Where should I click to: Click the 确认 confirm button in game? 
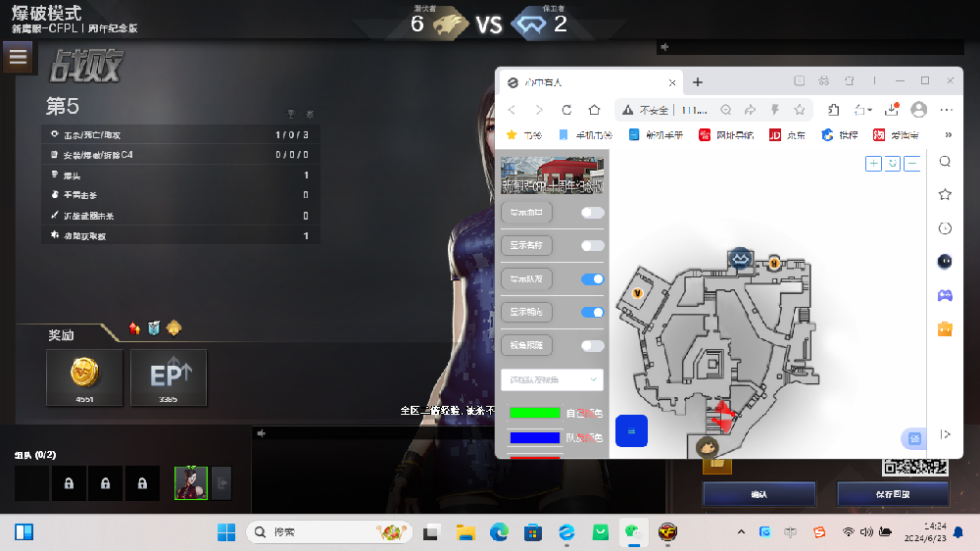click(759, 494)
